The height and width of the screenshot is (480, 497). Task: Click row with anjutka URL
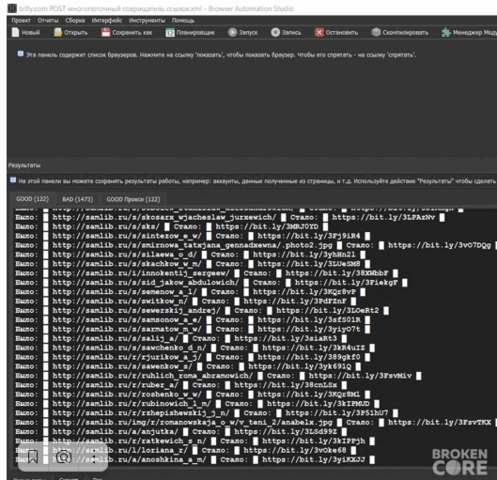click(181, 432)
